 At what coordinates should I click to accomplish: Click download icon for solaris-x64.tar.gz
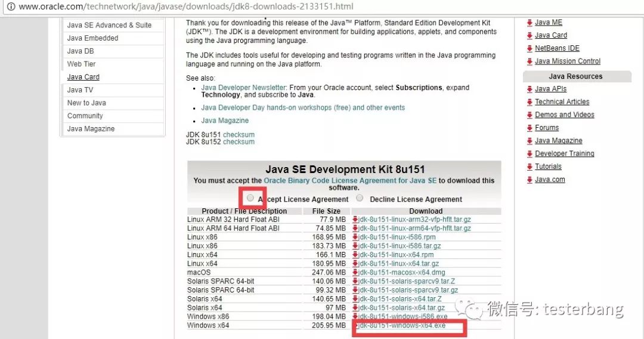point(355,308)
